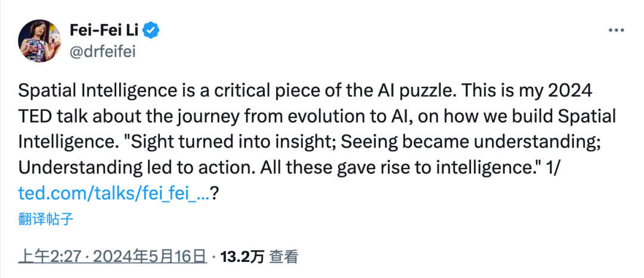Click the tweet's first line starting with Spatial Intelligence
644x278 pixels.
pos(305,92)
